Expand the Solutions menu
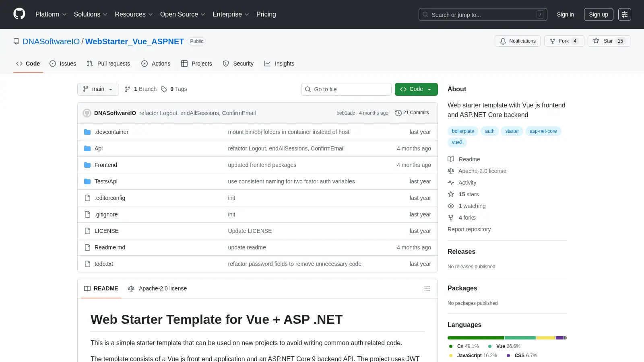 click(91, 14)
